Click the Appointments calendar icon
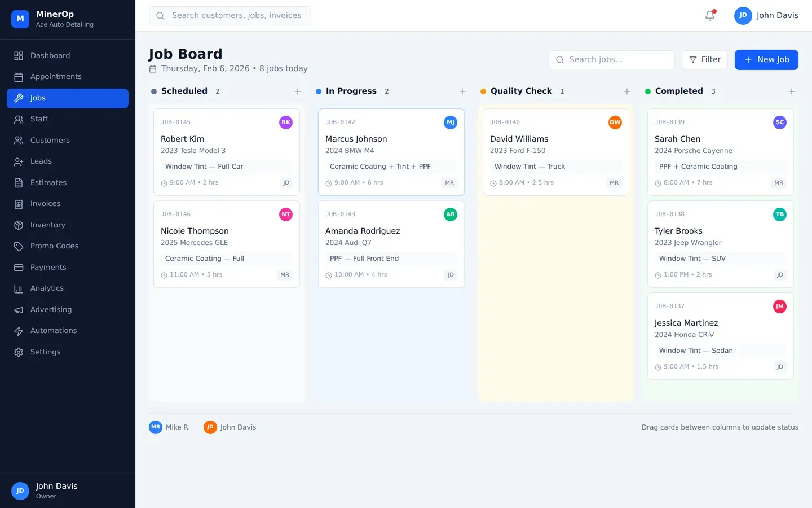812x508 pixels. tap(19, 77)
